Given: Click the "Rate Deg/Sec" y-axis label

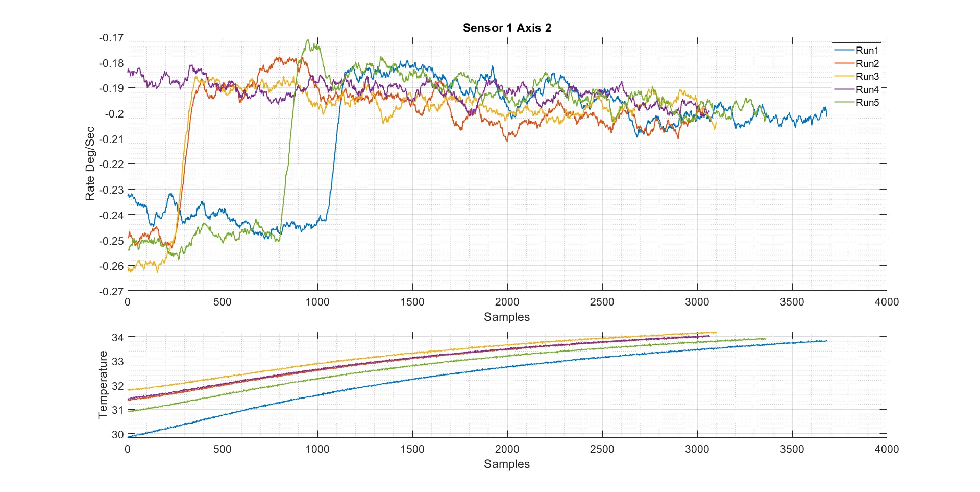Looking at the screenshot, I should 90,163.
